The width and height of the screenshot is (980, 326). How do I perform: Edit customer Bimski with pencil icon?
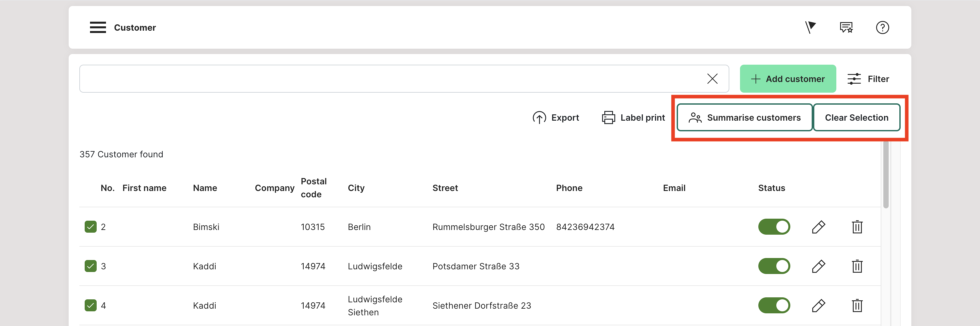click(x=818, y=227)
